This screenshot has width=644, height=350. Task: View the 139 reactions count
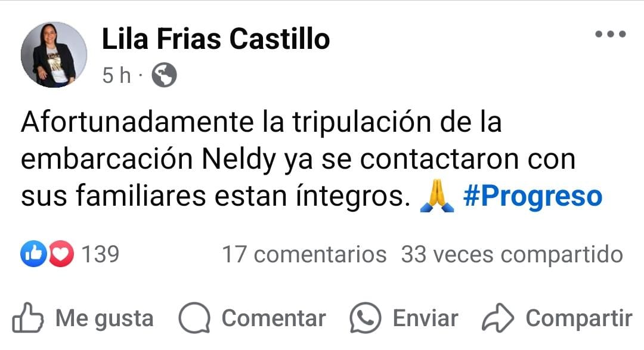[100, 255]
